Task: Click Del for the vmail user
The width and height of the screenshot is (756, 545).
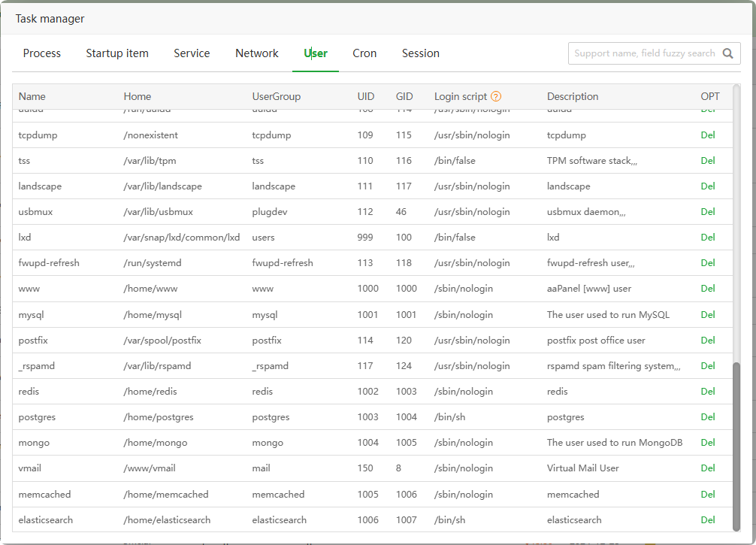Action: coord(708,468)
